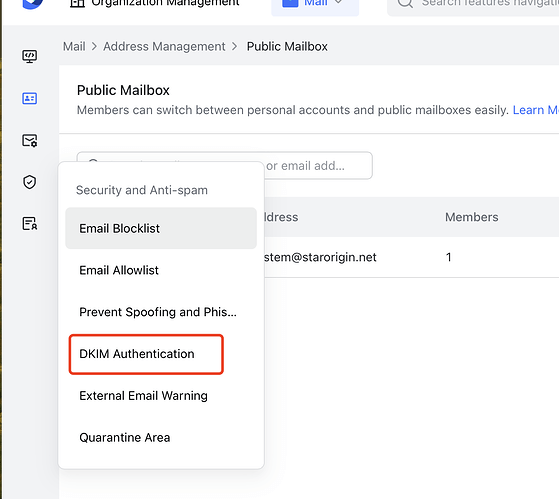Viewport: 559px width, 499px height.
Task: Click the staroriginnet email address cell
Action: tap(320, 257)
